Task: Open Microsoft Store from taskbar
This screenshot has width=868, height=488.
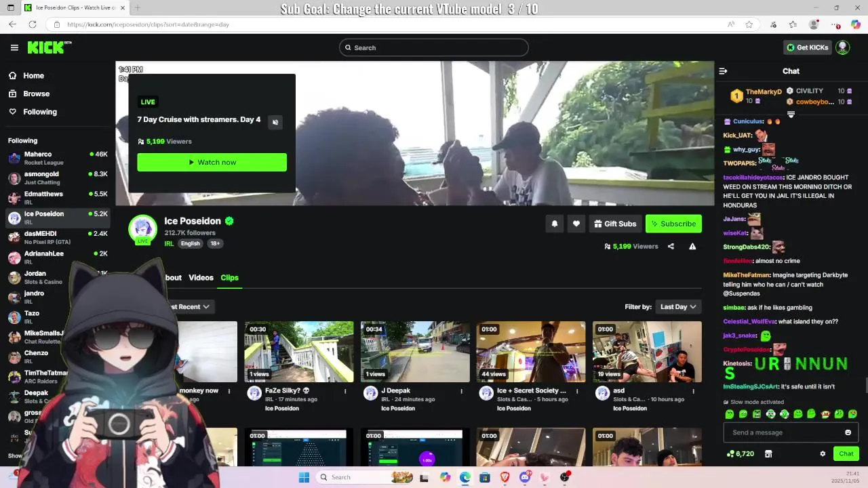Action: point(484,477)
